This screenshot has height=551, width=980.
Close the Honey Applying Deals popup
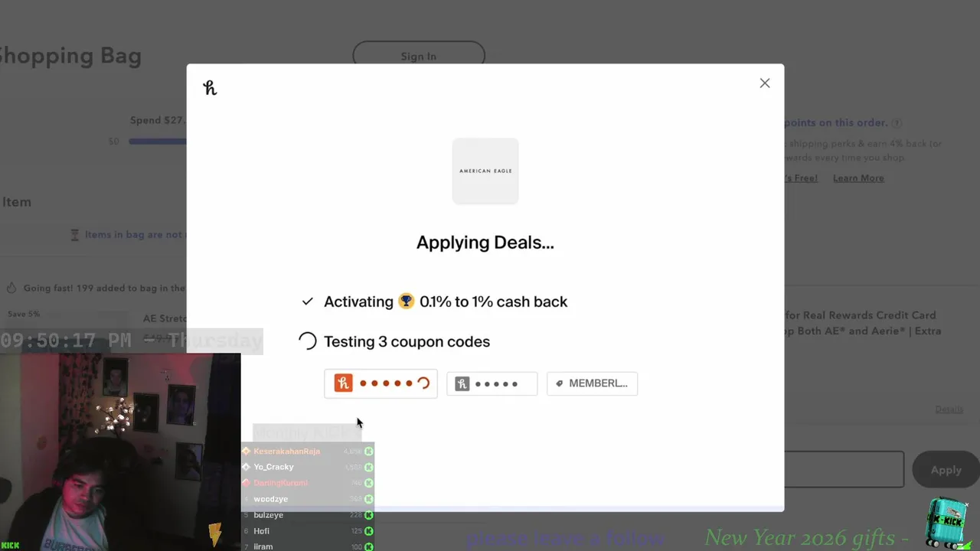pos(764,83)
